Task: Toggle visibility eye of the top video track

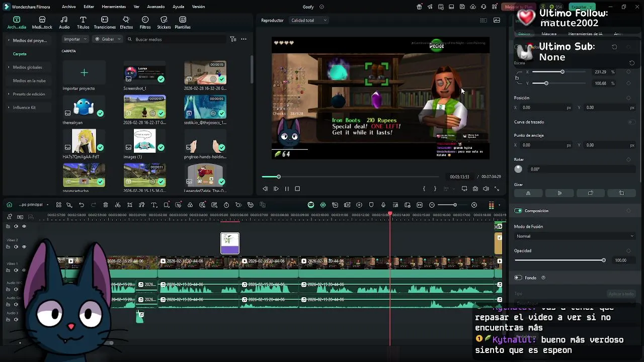Action: 24,226
